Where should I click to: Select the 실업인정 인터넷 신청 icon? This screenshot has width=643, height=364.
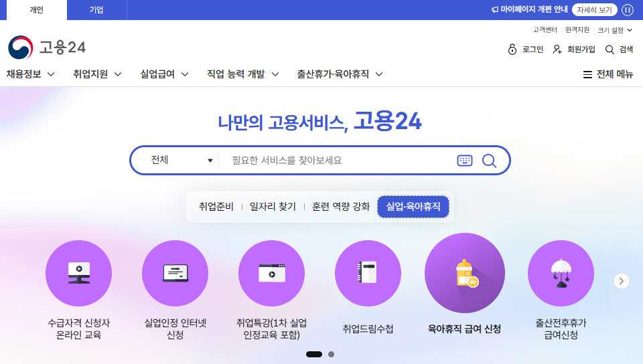click(x=175, y=273)
